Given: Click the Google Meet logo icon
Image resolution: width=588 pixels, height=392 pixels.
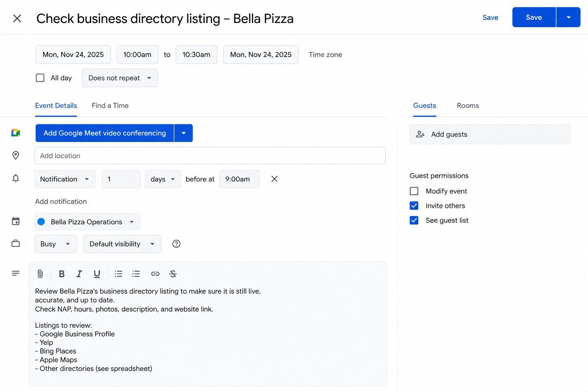Looking at the screenshot, I should 16,133.
